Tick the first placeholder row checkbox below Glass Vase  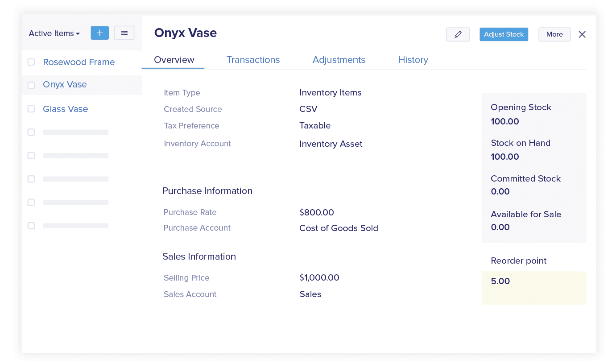(31, 132)
